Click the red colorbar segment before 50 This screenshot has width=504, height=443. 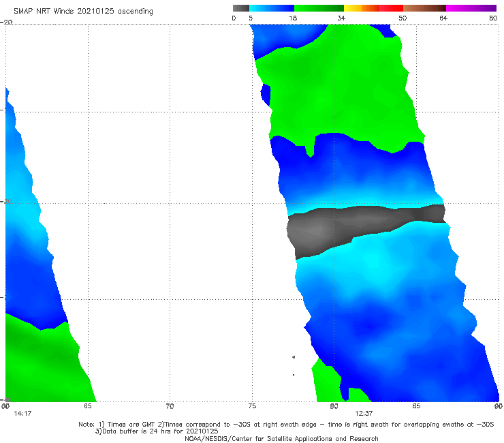click(391, 8)
